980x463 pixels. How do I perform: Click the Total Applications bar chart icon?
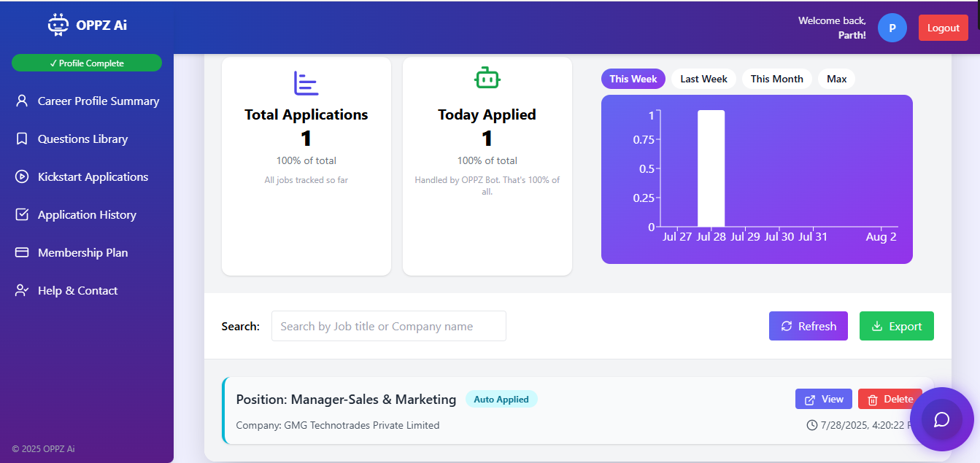(306, 83)
